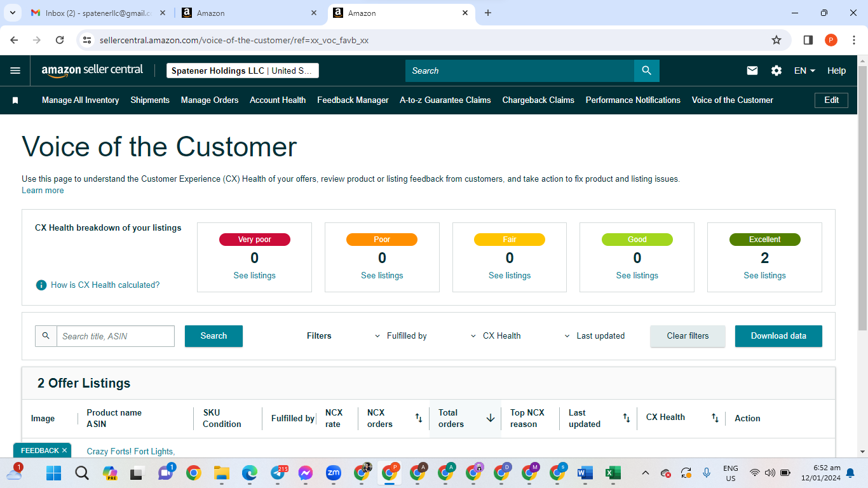The image size is (868, 488).
Task: Dismiss the FEEDBACK tab with its X
Action: [x=64, y=451]
